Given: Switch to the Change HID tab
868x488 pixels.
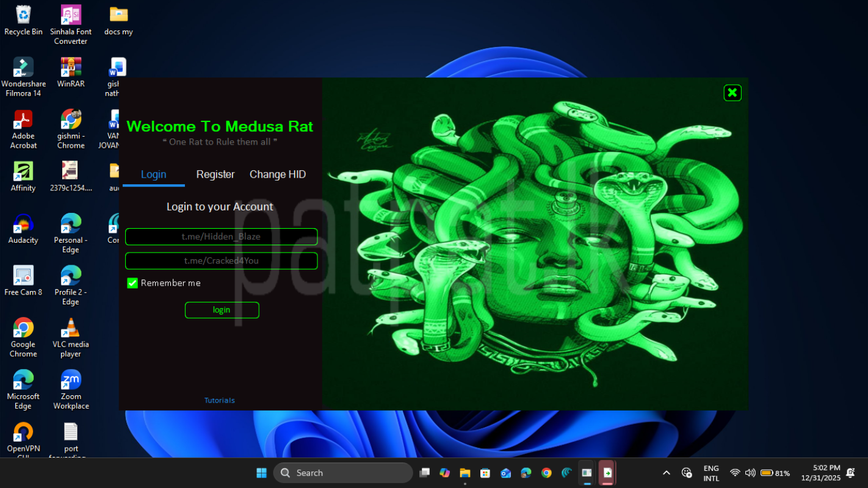Looking at the screenshot, I should [278, 174].
